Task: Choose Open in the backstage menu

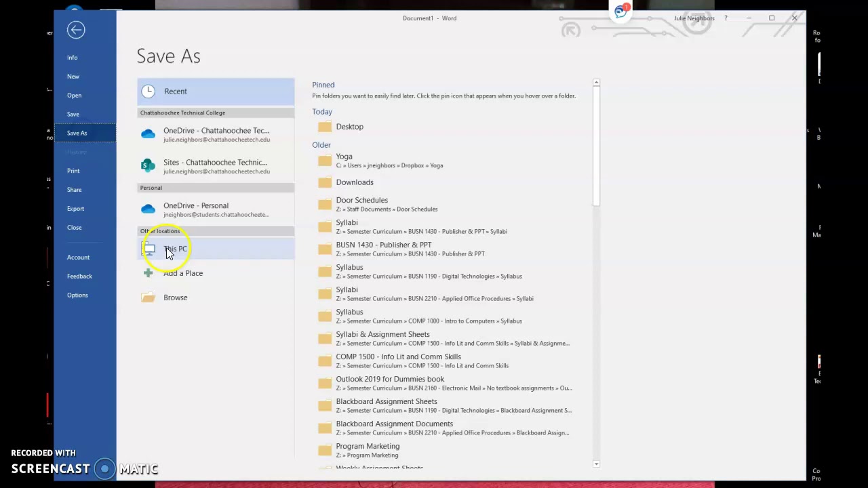Action: point(74,96)
